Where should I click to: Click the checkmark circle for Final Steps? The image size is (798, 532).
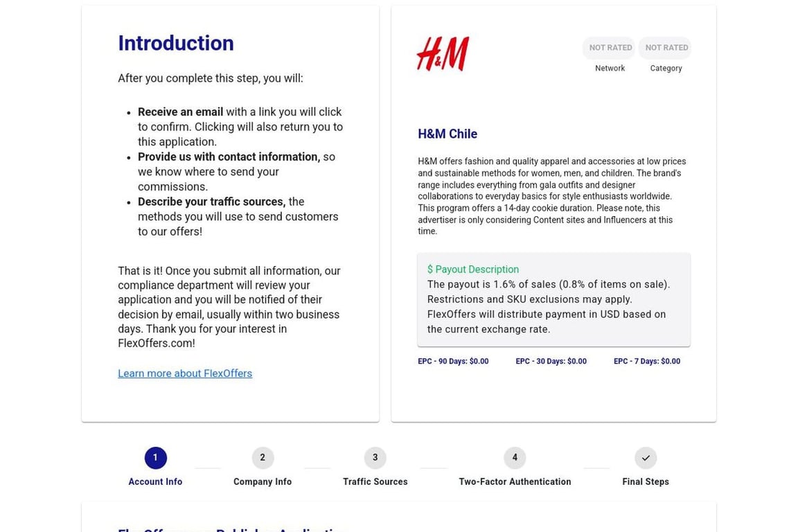click(646, 458)
